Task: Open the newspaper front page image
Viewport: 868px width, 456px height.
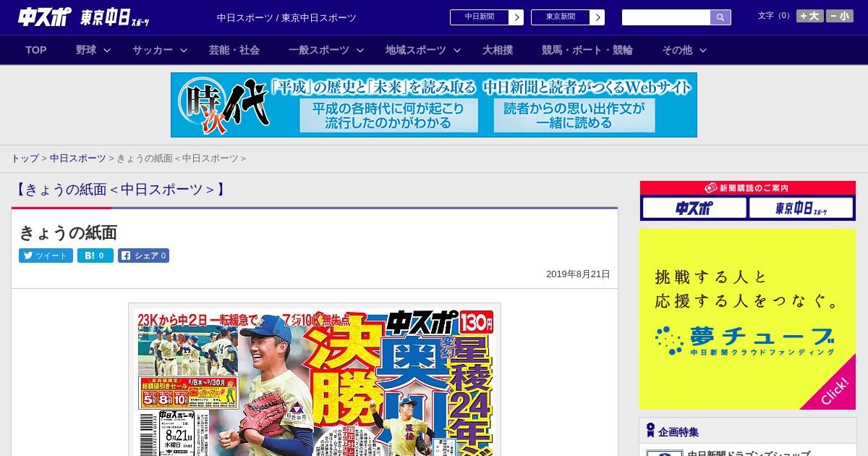Action: click(315, 379)
